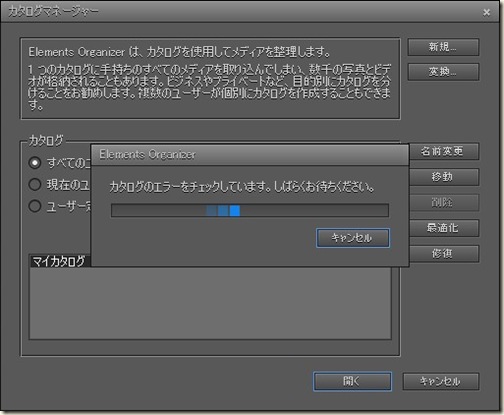
Task: Click the bottom キャンセル button in Catalog Manager
Action: pos(441,381)
